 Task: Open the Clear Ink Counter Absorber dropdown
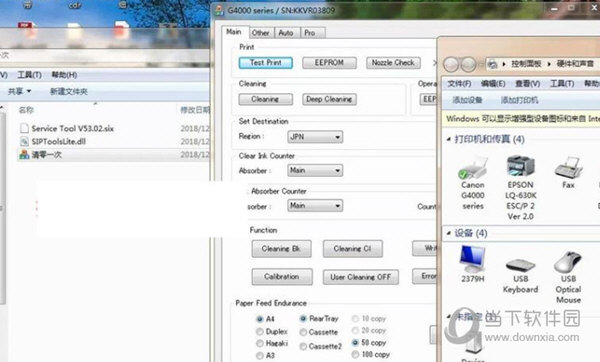(x=315, y=170)
